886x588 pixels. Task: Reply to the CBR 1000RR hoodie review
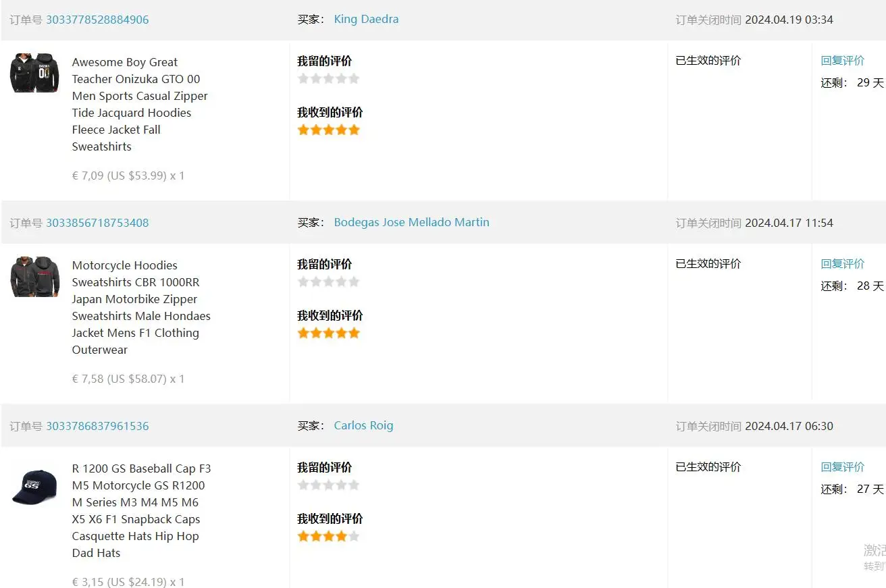pyautogui.click(x=842, y=264)
